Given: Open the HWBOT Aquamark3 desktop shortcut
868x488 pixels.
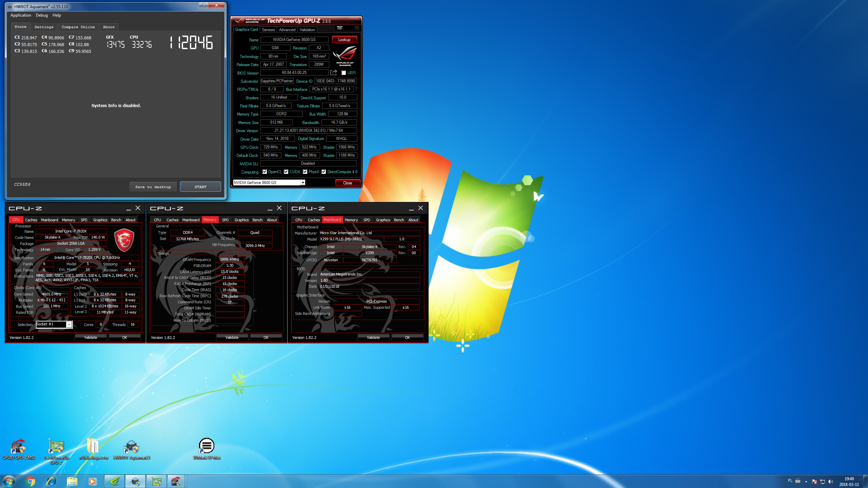Looking at the screenshot, I should coord(132,449).
